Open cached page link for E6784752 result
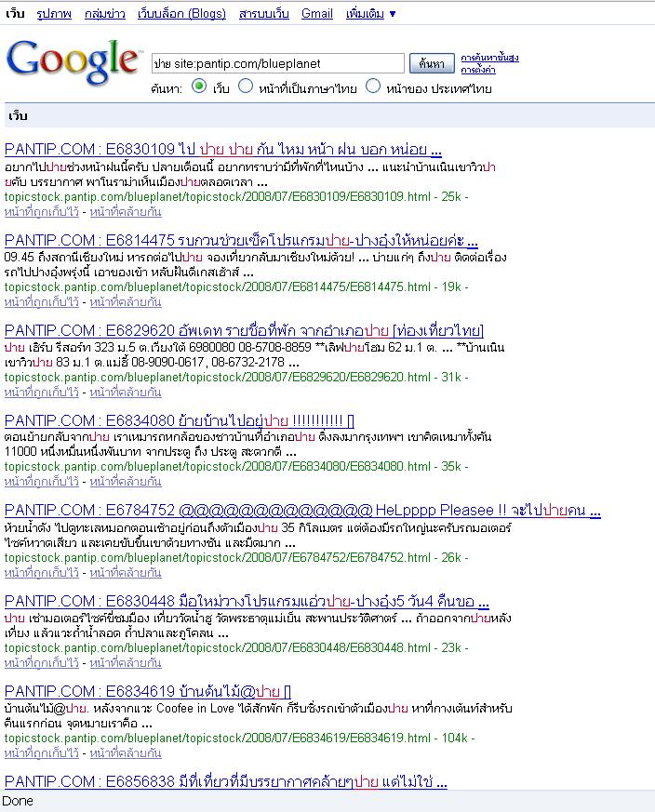This screenshot has width=655, height=812. click(42, 573)
